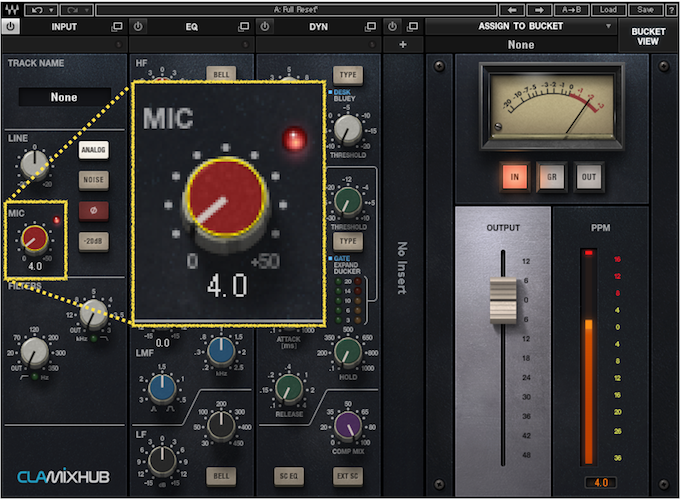Open help with the question mark button
Screen dimensions: 680x499
pyautogui.click(x=672, y=10)
